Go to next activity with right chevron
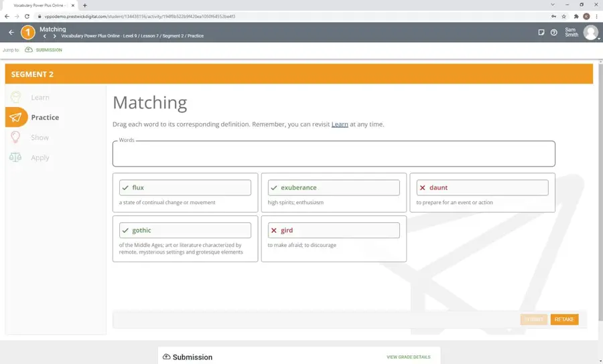Image resolution: width=603 pixels, height=364 pixels. coord(54,36)
